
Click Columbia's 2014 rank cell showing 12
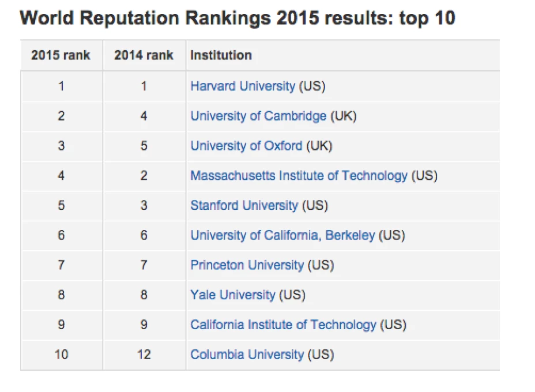(144, 355)
